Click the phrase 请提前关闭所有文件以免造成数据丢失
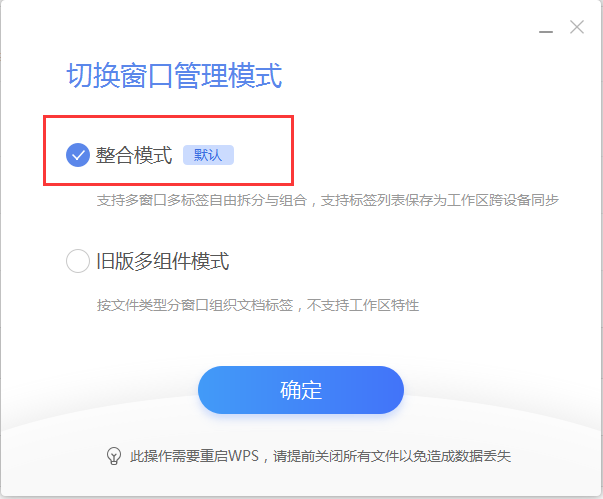Image resolution: width=603 pixels, height=499 pixels. tap(392, 456)
